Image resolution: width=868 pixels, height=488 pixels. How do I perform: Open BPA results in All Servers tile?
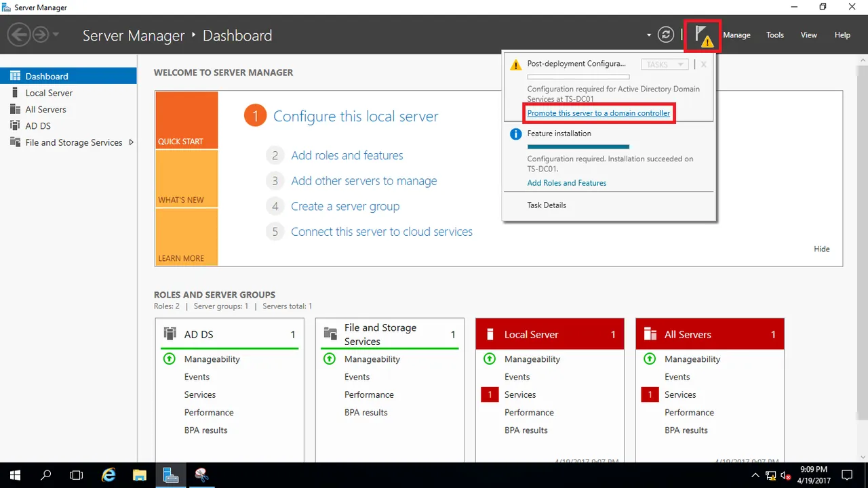686,430
